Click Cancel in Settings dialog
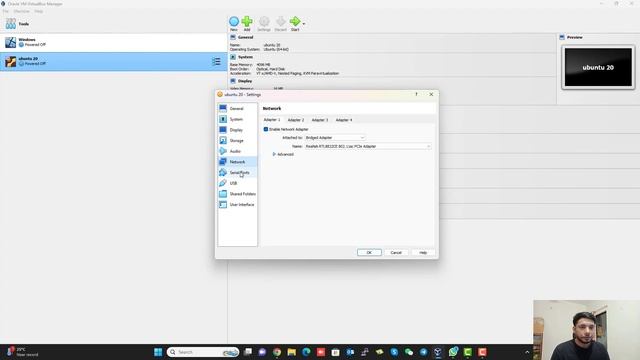 point(396,253)
